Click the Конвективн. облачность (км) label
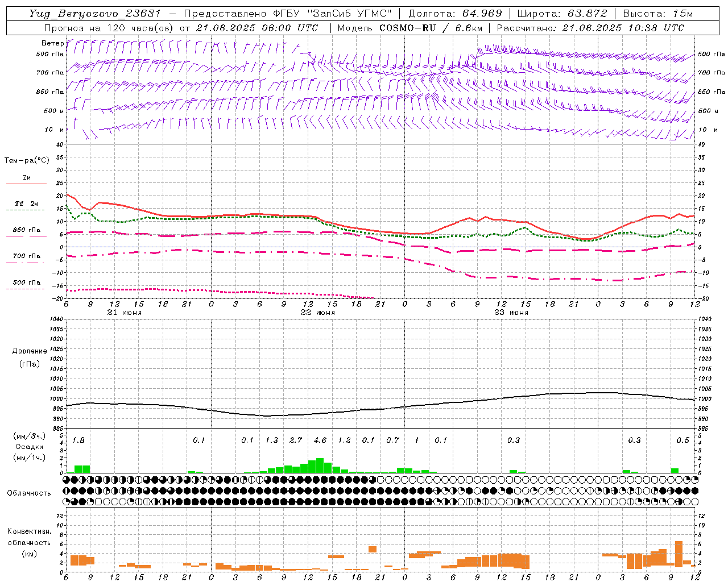Viewport: 728px width, 582px height. 29,542
